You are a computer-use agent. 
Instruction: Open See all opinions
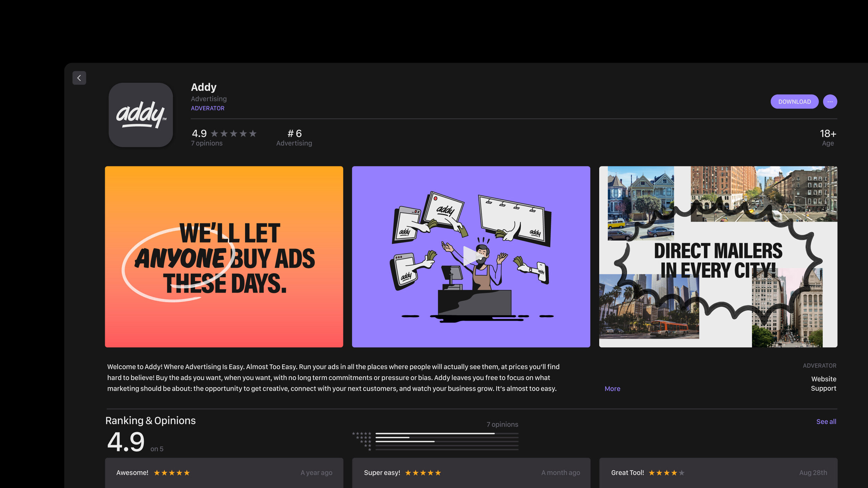[x=826, y=422]
